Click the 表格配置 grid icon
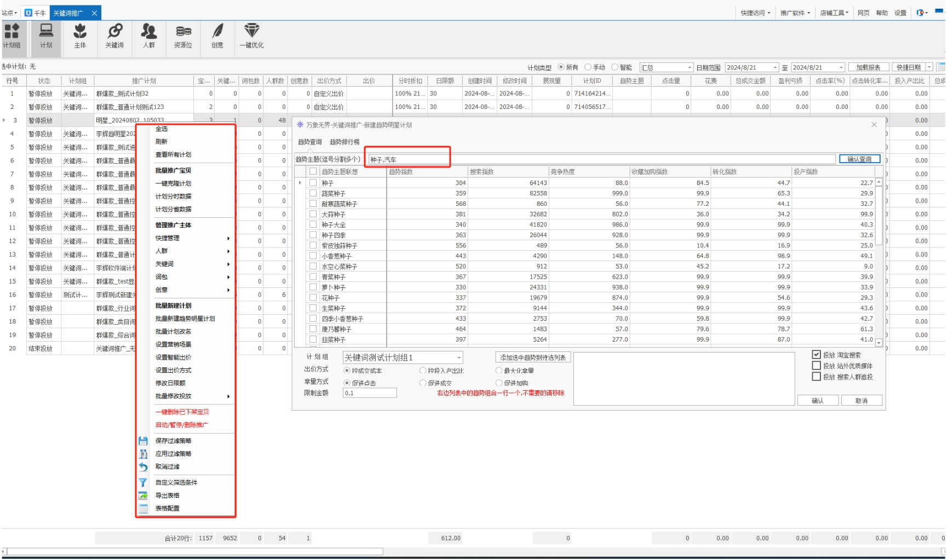948x560 pixels. pyautogui.click(x=143, y=509)
